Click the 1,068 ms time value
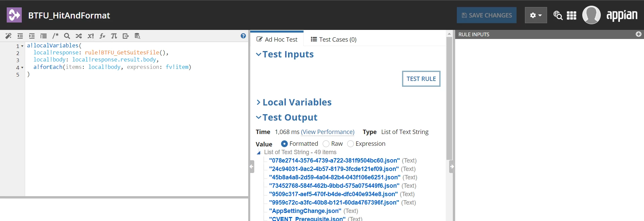 (287, 132)
